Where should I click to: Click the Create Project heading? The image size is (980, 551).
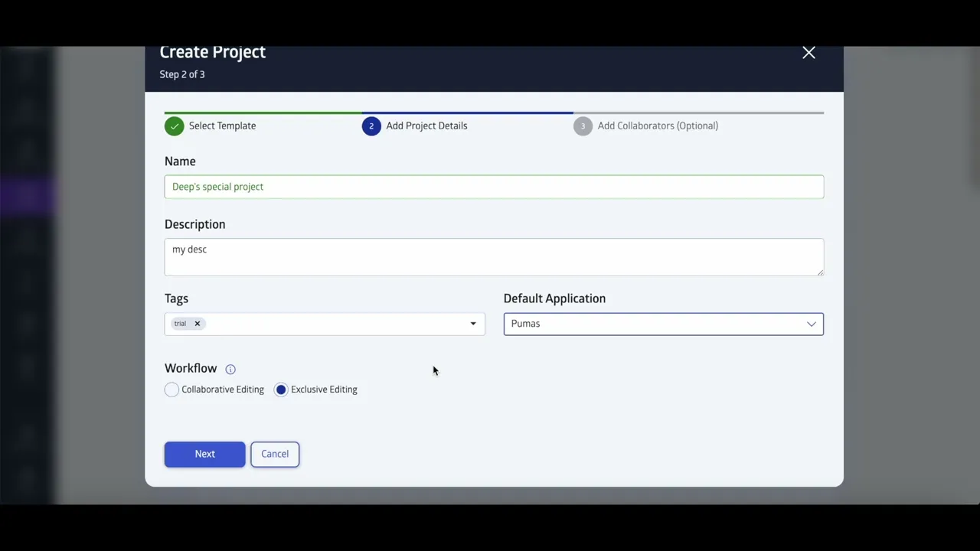point(213,52)
